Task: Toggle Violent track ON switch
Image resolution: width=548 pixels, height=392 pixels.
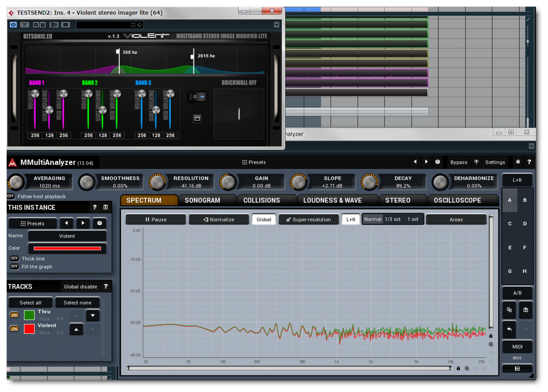Action: point(15,329)
